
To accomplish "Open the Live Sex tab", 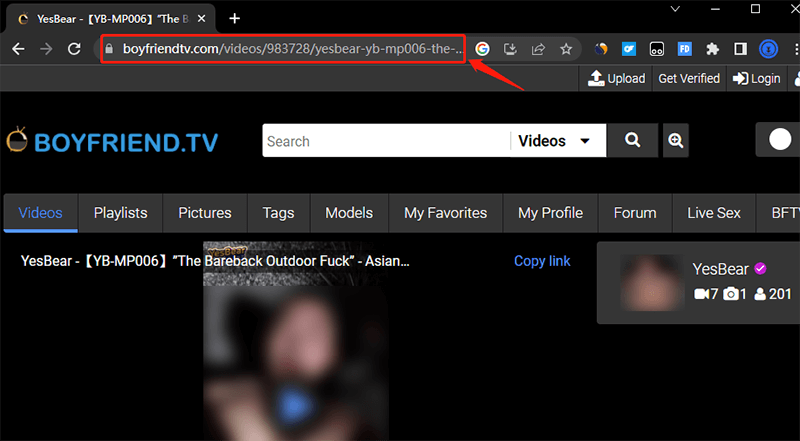I will tap(714, 213).
